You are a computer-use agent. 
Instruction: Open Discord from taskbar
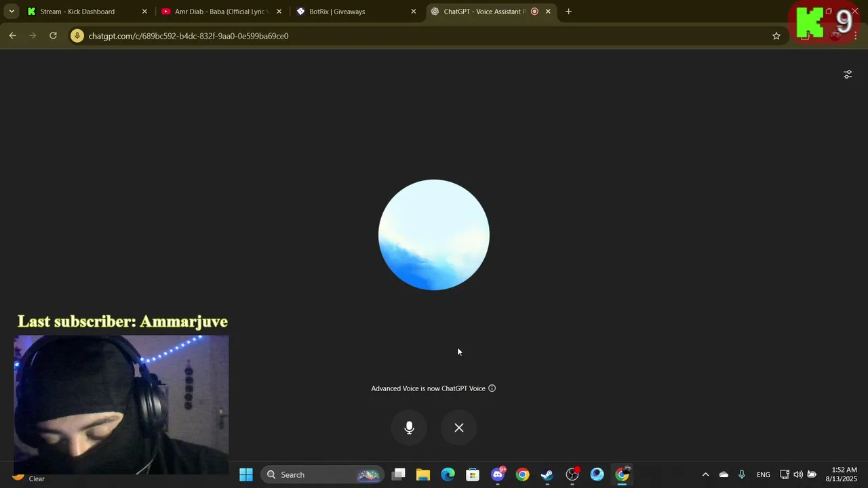coord(498,474)
